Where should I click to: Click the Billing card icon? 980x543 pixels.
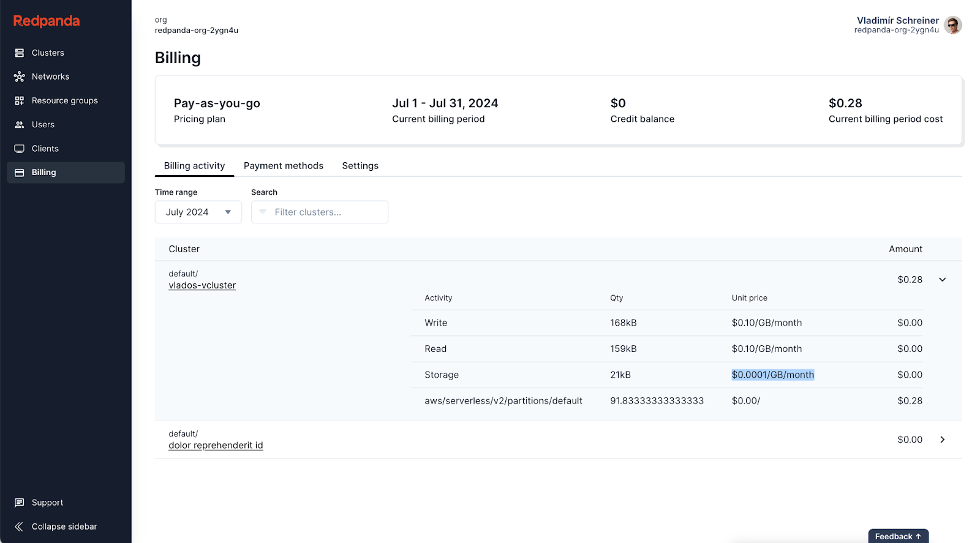[x=20, y=173]
